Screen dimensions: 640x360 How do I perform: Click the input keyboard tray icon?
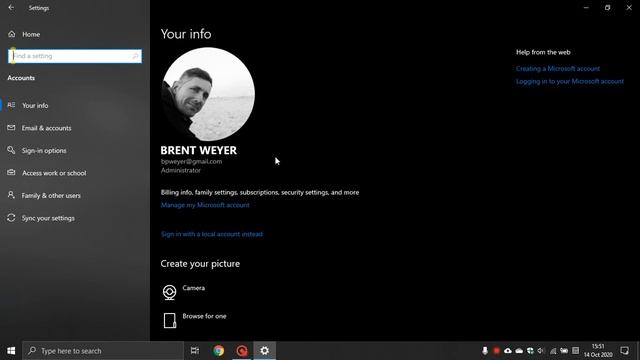point(576,351)
